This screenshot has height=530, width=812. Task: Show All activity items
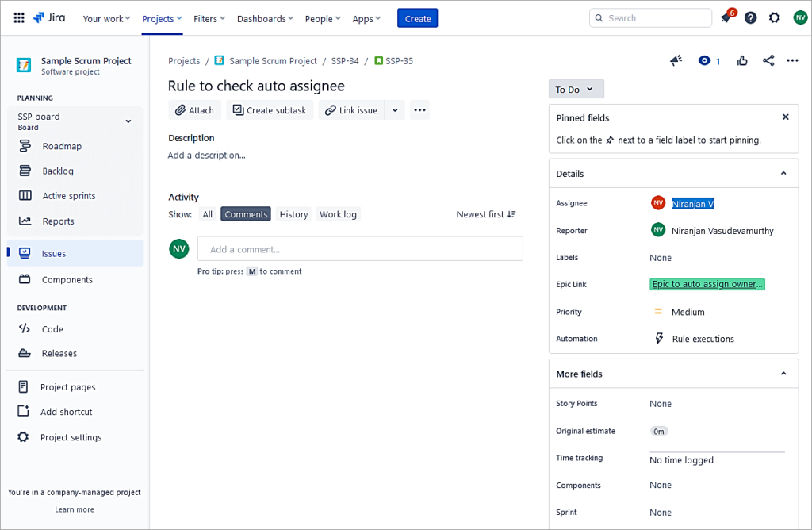point(207,213)
